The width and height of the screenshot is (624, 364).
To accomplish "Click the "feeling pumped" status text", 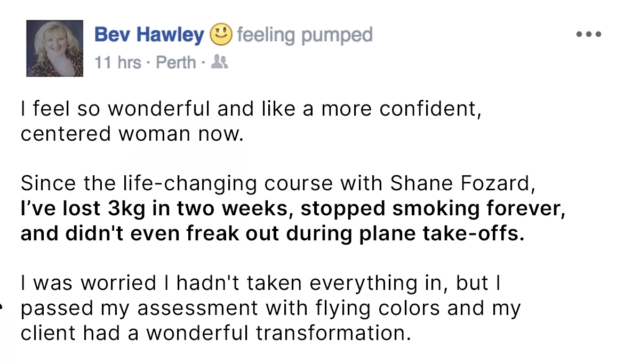I will click(305, 35).
